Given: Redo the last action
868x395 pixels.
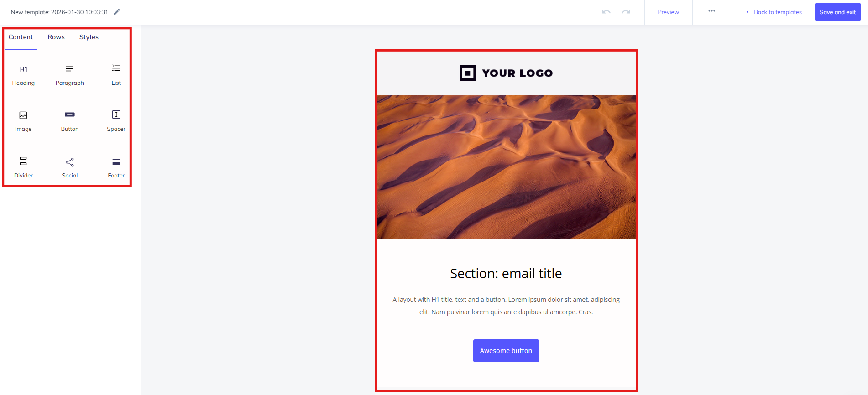Looking at the screenshot, I should click(x=626, y=12).
